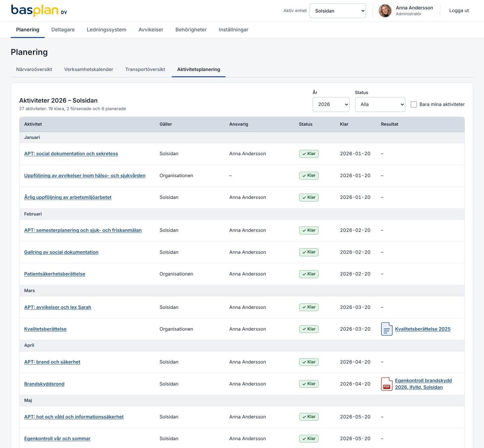Open 'Uppföljning av avvikelser inom hälso- och sjukvården'
484x448 pixels.
pyautogui.click(x=85, y=175)
